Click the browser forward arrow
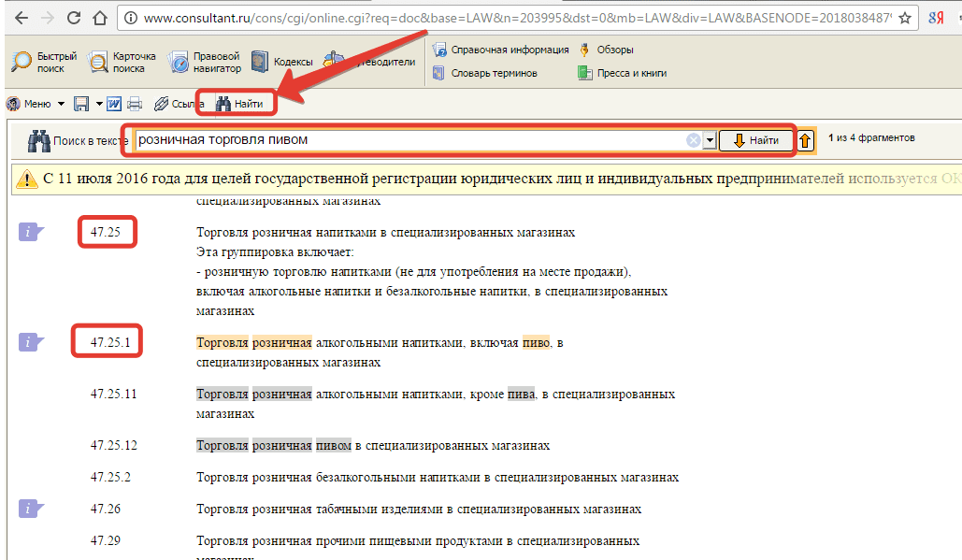This screenshot has height=560, width=962. (48, 18)
